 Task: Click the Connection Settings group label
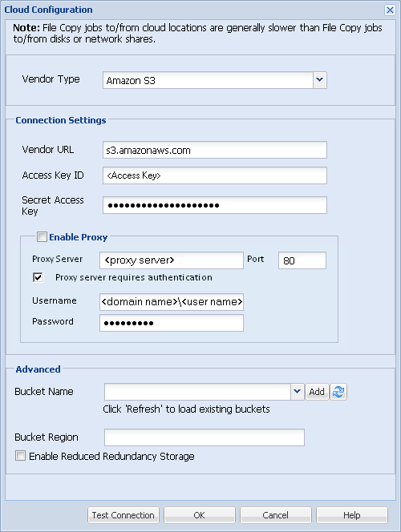click(x=61, y=120)
